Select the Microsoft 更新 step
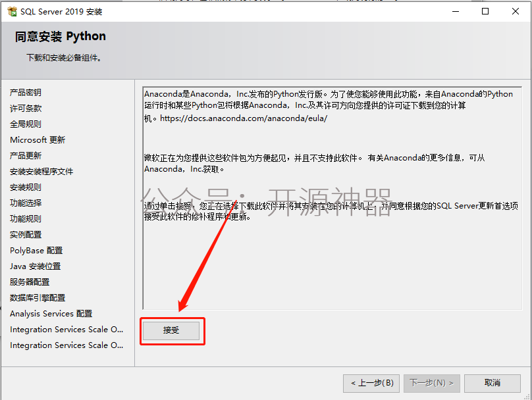Image resolution: width=532 pixels, height=400 pixels. tap(38, 140)
